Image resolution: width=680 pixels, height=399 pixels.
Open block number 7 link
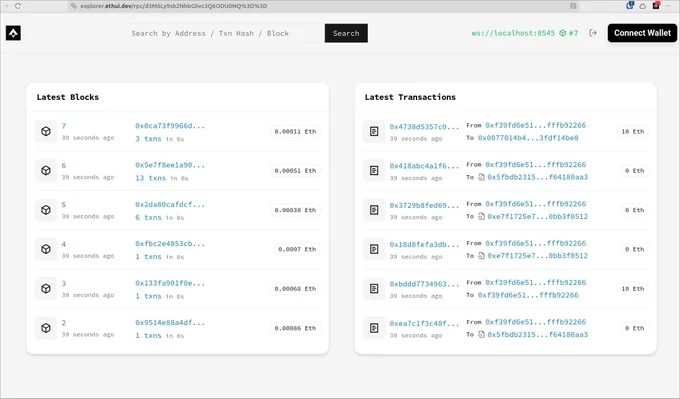64,126
